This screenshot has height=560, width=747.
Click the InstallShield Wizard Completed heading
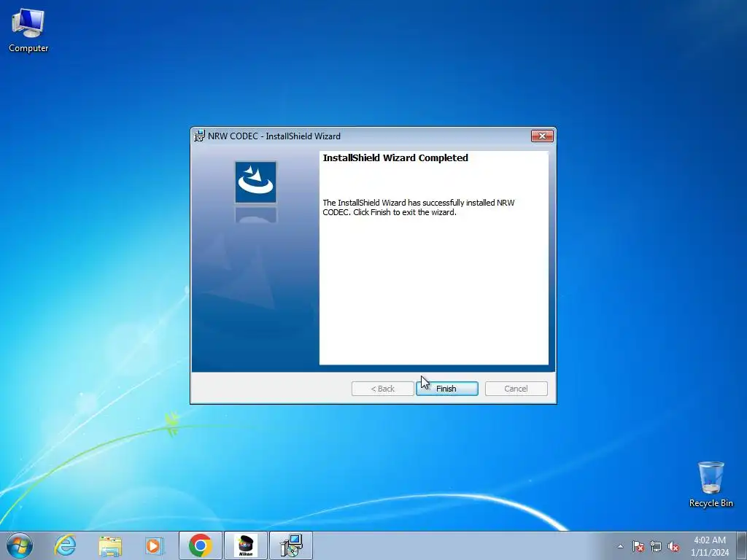(395, 157)
